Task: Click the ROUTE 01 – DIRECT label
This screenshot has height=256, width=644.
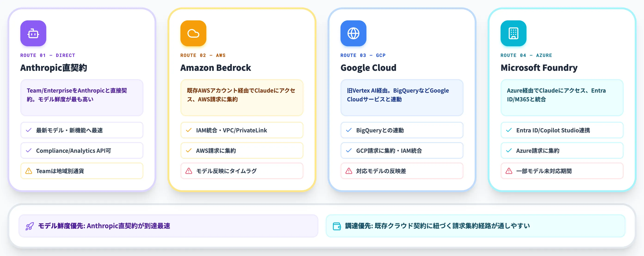Action: tap(48, 55)
